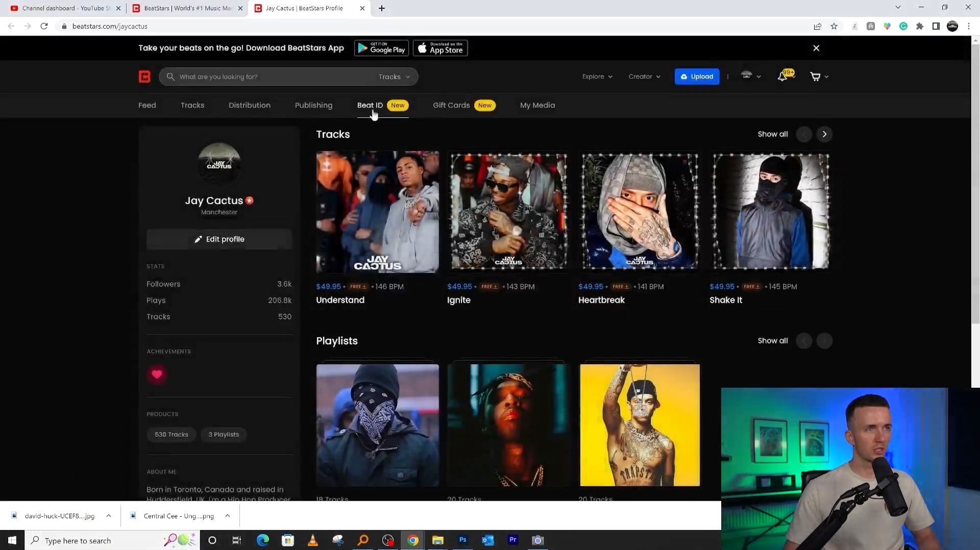Open the Tracks search filter dropdown
Image resolution: width=980 pixels, height=550 pixels.
[x=394, y=77]
